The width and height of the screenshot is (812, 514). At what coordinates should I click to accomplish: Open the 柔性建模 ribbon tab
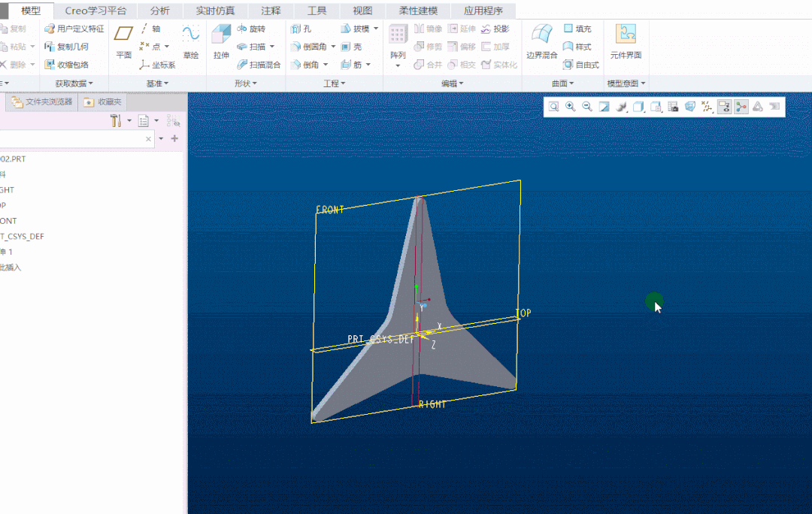pyautogui.click(x=418, y=11)
